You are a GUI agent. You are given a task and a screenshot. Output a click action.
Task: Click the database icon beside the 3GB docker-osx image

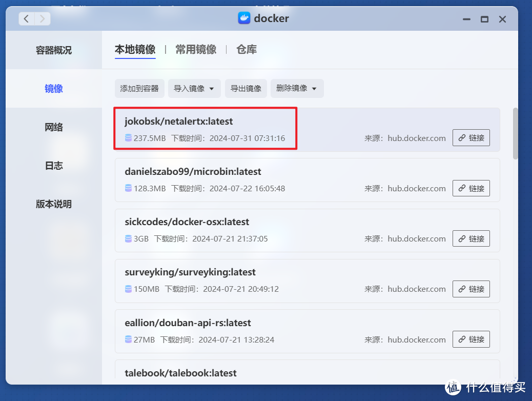tap(129, 238)
